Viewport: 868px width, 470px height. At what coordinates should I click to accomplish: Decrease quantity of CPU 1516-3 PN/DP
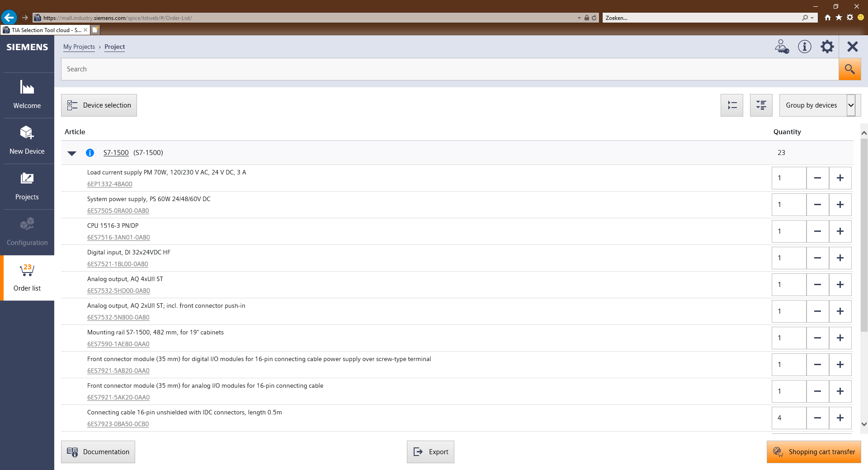(818, 231)
